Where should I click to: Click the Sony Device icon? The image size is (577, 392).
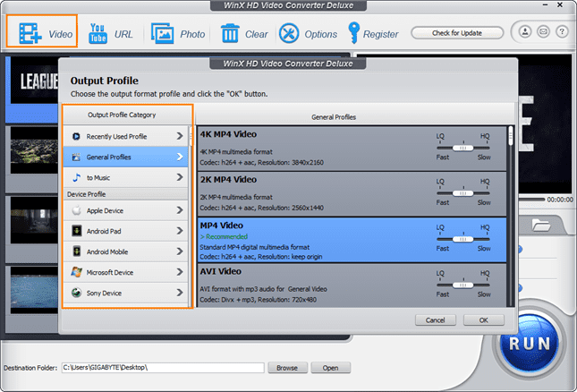77,293
